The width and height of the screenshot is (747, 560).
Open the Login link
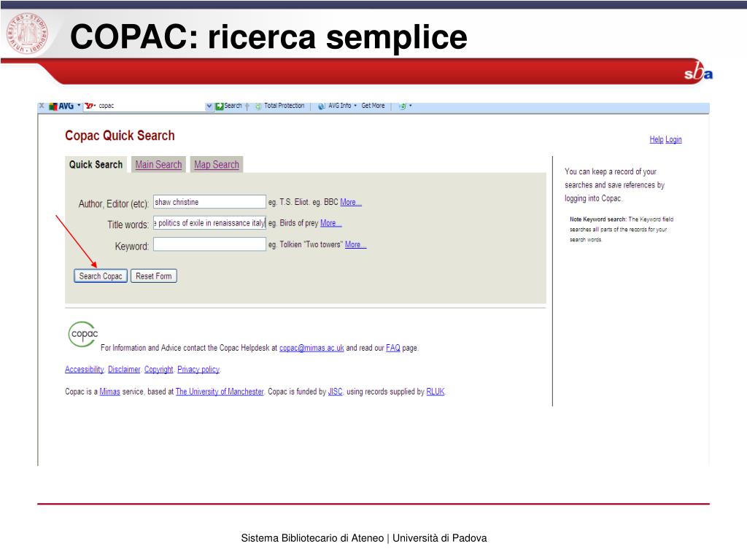coord(673,139)
